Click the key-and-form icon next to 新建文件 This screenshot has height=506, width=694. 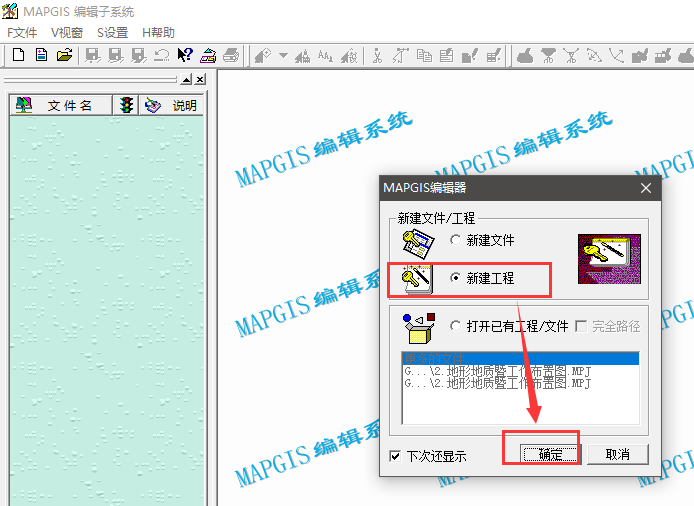(418, 243)
